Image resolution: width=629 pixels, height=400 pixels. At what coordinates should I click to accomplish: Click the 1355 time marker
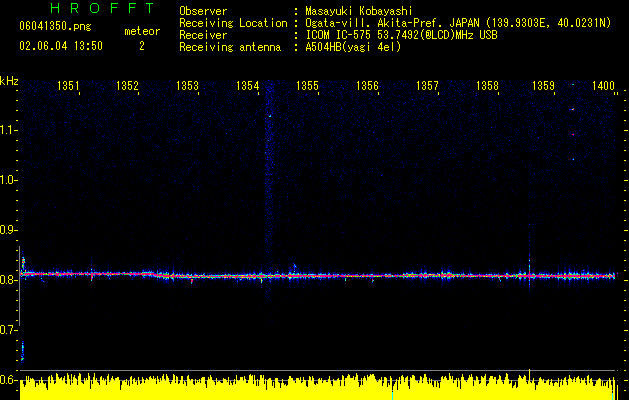pos(307,86)
